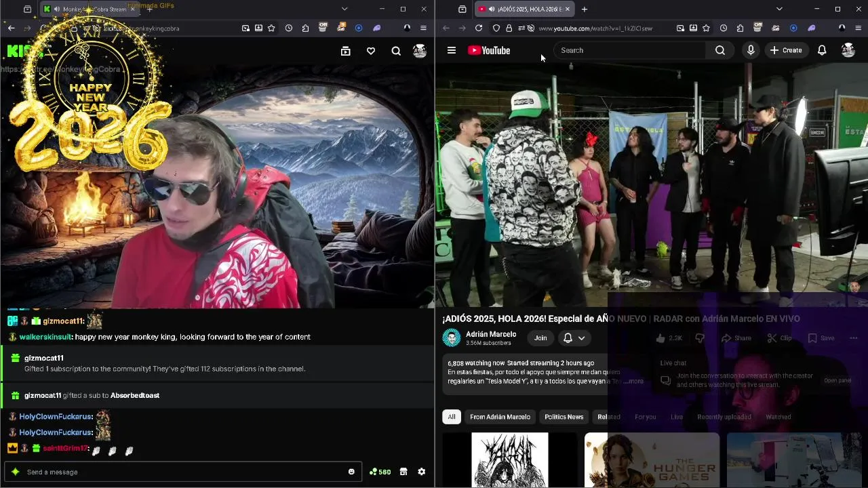Open the Kick chat settings gear
The image size is (868, 488).
tap(421, 472)
